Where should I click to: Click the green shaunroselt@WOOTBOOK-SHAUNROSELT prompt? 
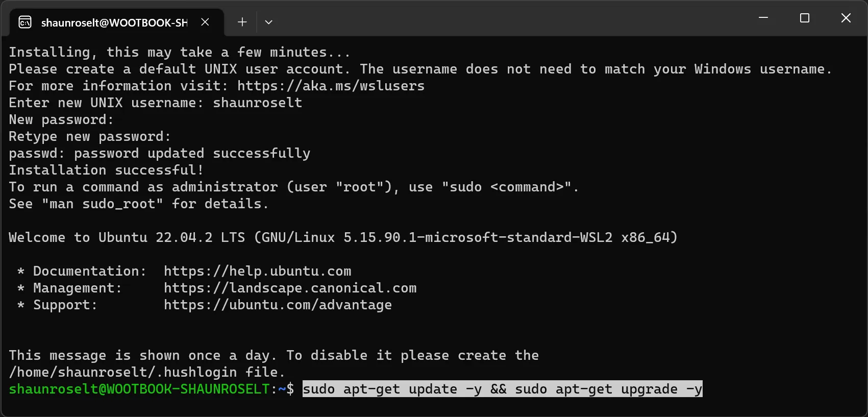(x=139, y=389)
